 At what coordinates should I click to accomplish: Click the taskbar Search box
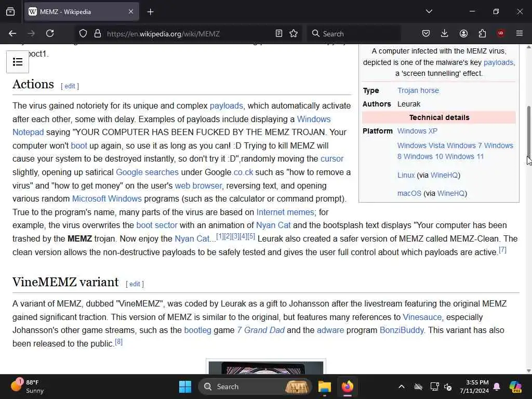click(x=255, y=387)
